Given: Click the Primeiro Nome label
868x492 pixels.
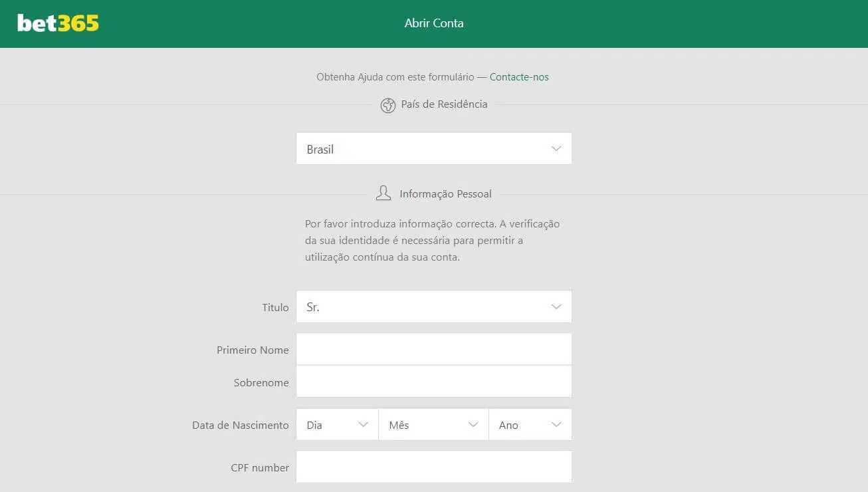Looking at the screenshot, I should [x=253, y=350].
